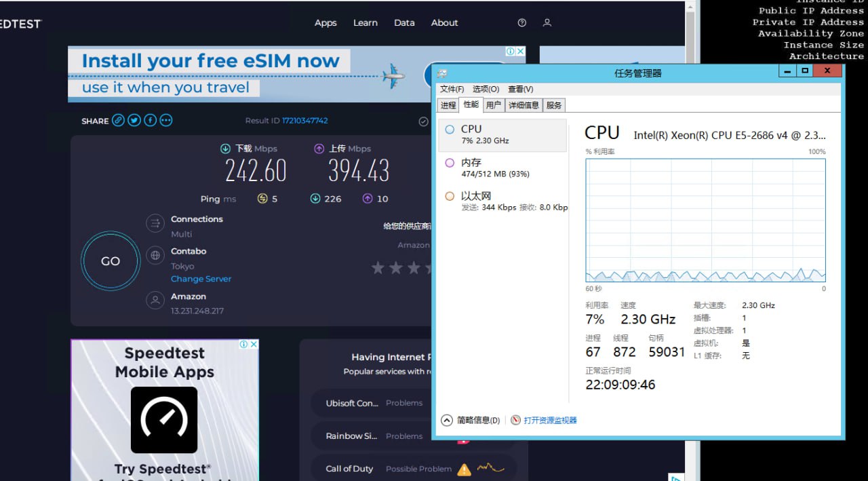Click the yellow idle ping icon

click(x=262, y=199)
